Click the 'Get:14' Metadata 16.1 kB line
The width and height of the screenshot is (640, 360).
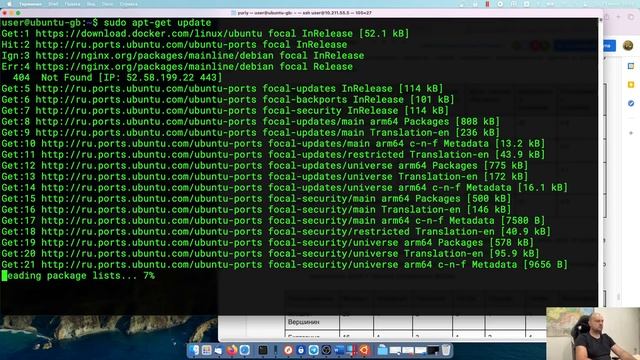coord(284,188)
